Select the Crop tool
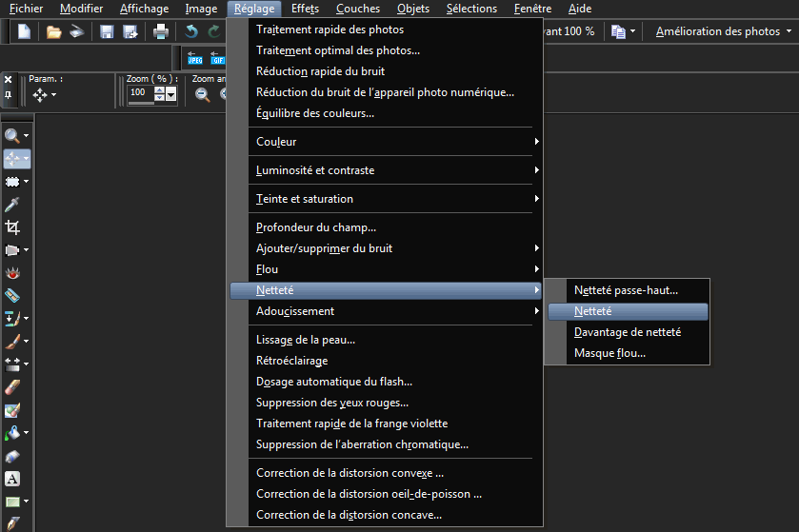The image size is (799, 532). tap(12, 227)
